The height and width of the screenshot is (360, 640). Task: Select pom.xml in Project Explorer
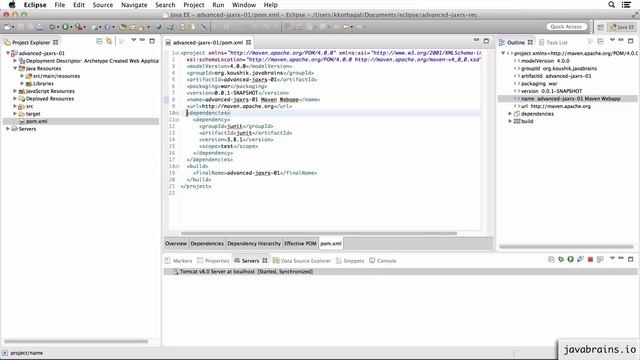pyautogui.click(x=36, y=121)
